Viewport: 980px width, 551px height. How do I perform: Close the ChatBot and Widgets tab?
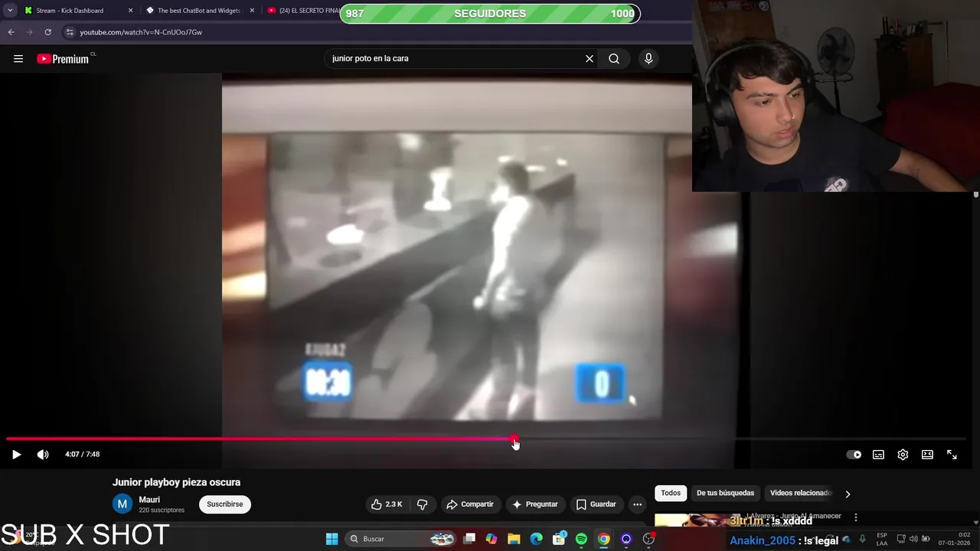252,11
